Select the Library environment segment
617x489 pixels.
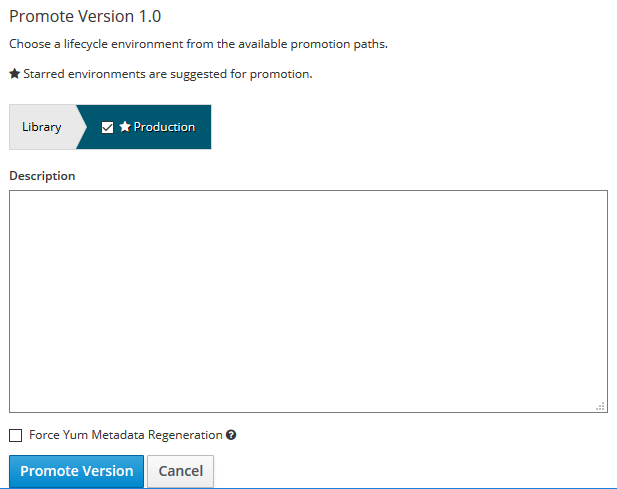coord(42,127)
